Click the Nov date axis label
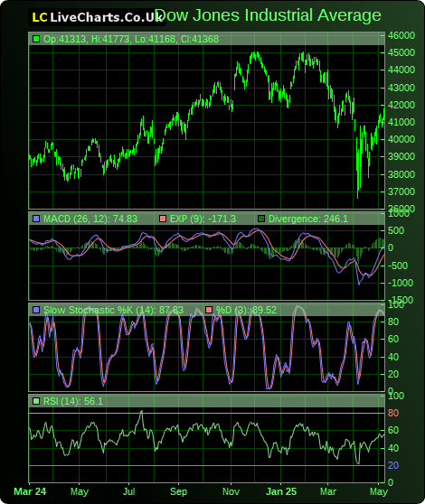The width and height of the screenshot is (425, 504). click(x=231, y=491)
